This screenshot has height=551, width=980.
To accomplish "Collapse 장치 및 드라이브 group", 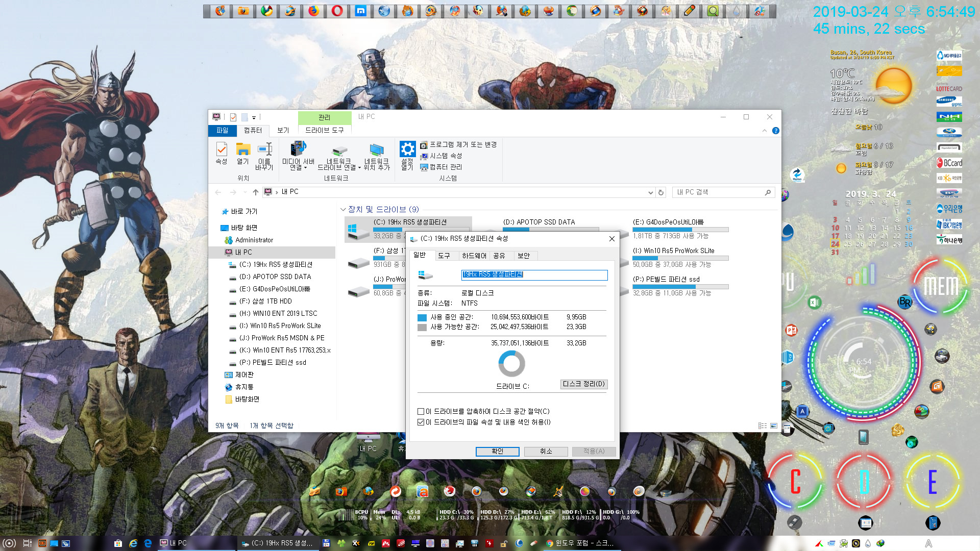I will [x=343, y=210].
